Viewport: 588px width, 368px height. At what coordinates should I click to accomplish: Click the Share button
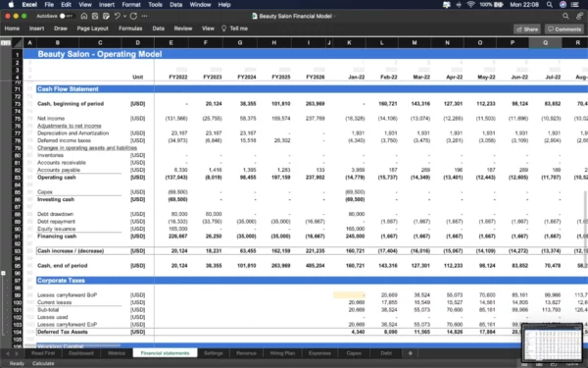527,29
